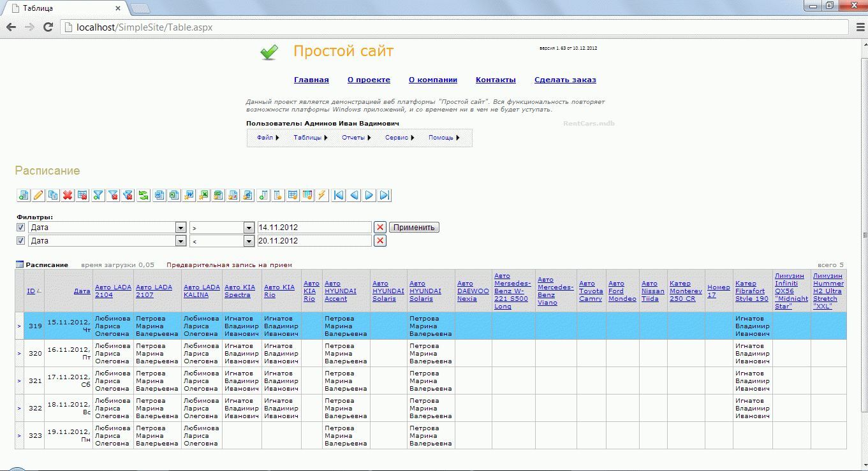
Task: Go to first record with navigation icon
Action: click(x=339, y=196)
